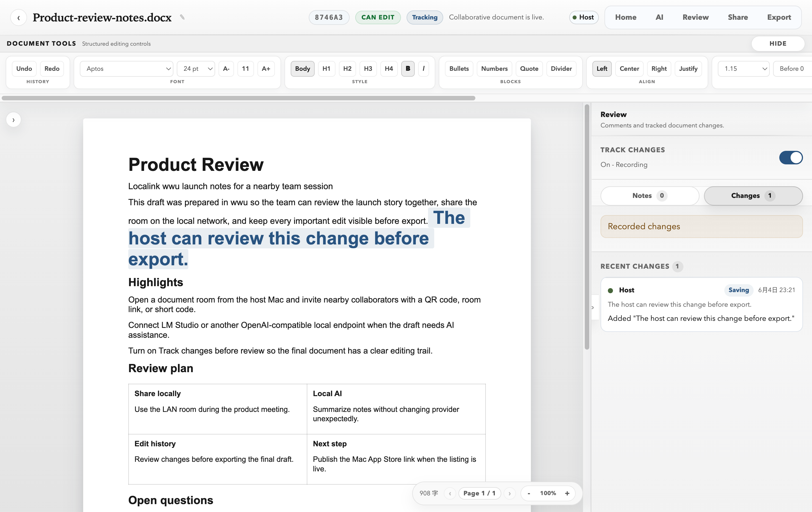Go back using the chevron beside document title
This screenshot has height=512, width=812.
[x=19, y=17]
